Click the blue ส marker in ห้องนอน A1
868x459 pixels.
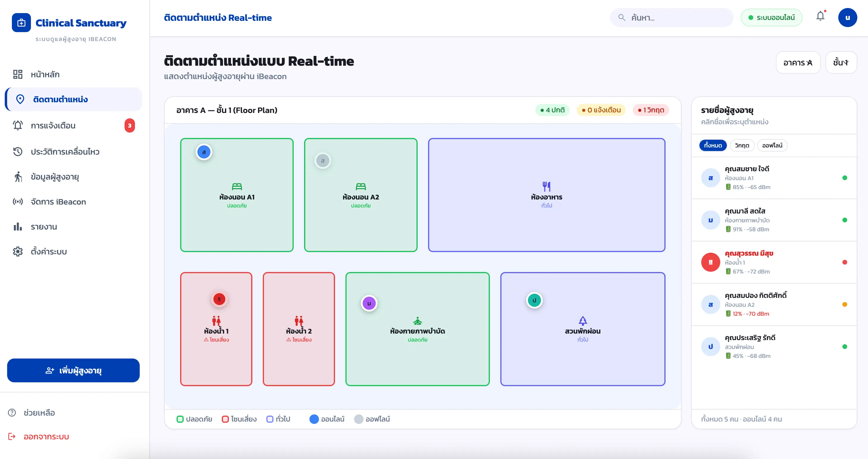(204, 152)
